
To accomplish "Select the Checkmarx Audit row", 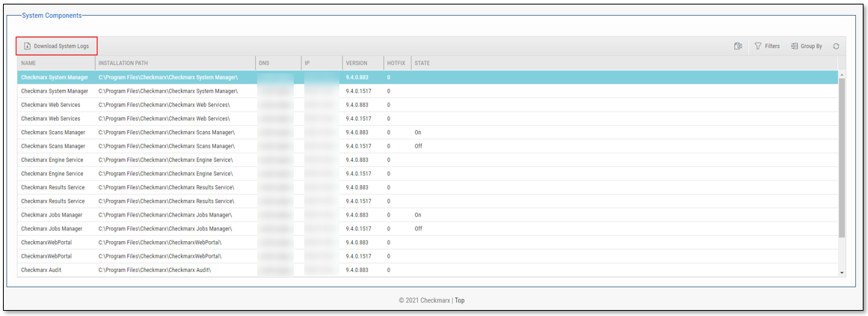I will click(x=428, y=270).
